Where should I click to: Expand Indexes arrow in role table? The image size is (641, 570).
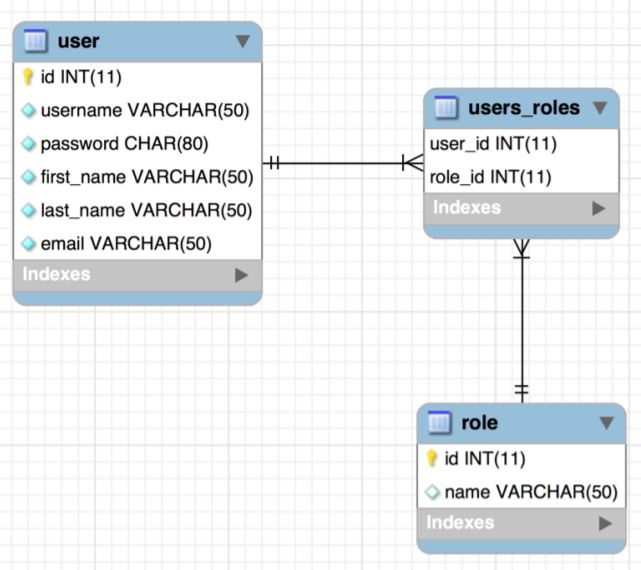pos(605,523)
